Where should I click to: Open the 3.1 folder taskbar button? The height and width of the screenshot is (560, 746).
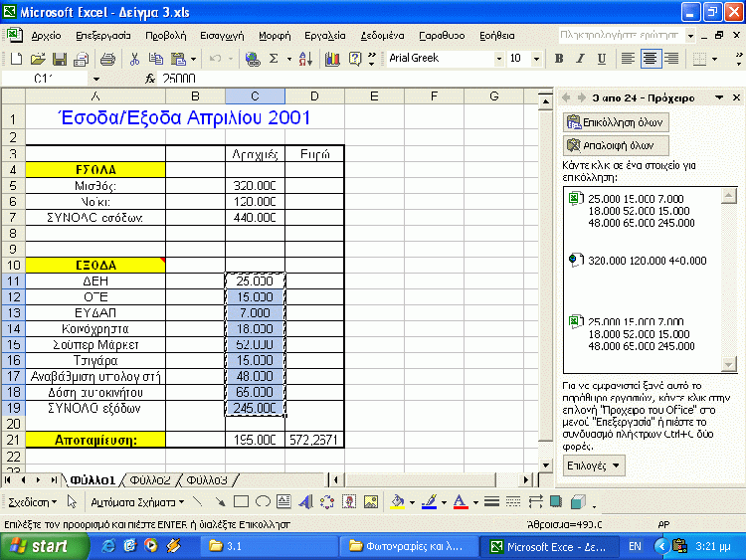[x=269, y=546]
